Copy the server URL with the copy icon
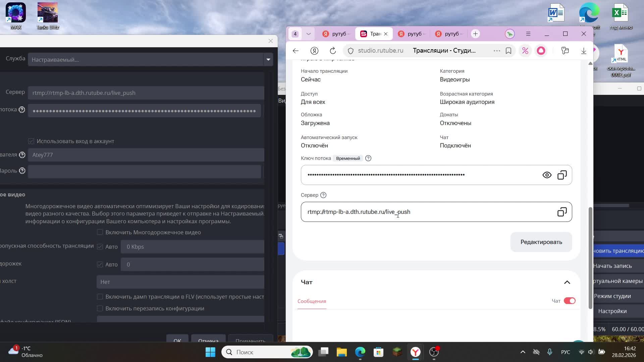The image size is (644, 362). tap(562, 212)
